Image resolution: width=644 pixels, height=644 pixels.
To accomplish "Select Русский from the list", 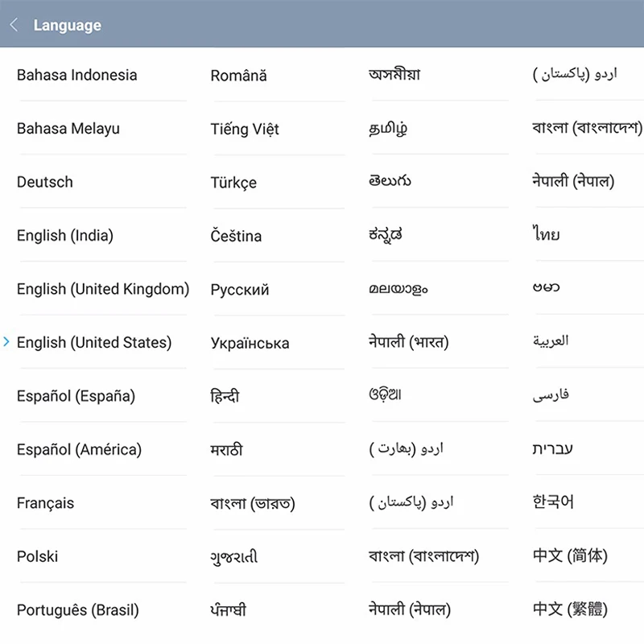I will [x=240, y=290].
